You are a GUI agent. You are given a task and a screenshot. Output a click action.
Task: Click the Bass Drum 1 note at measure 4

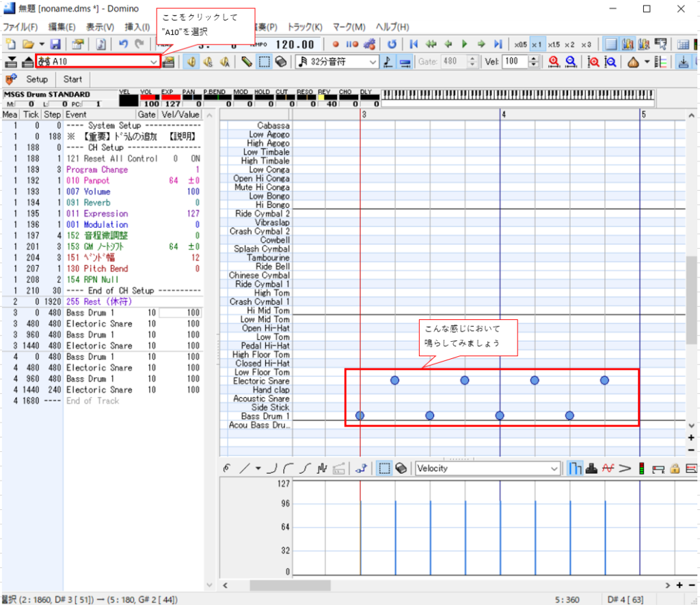[x=500, y=416]
